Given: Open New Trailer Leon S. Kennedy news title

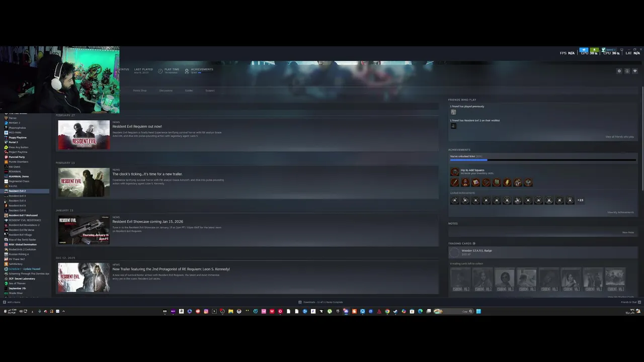Looking at the screenshot, I should tap(171, 269).
